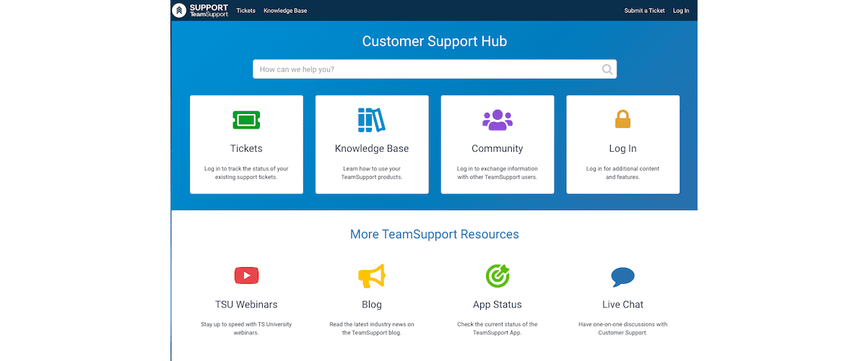
Task: Click Submit a Ticket link in header
Action: coord(644,11)
